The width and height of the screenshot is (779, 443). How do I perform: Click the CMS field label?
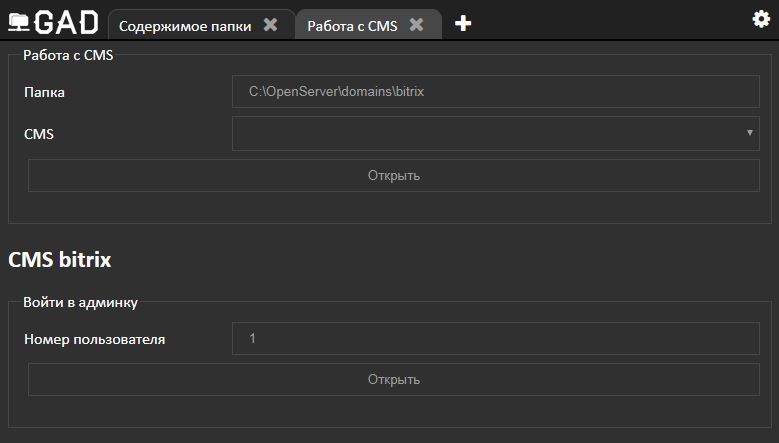coord(39,134)
